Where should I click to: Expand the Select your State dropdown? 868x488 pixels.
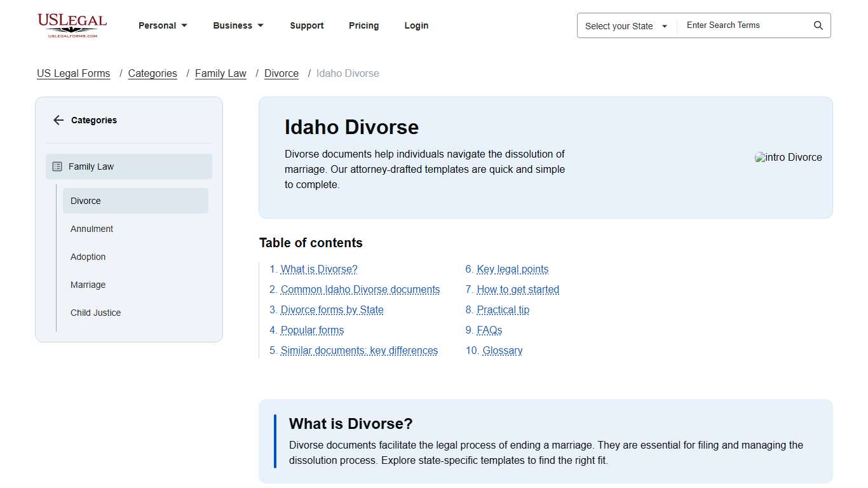625,25
